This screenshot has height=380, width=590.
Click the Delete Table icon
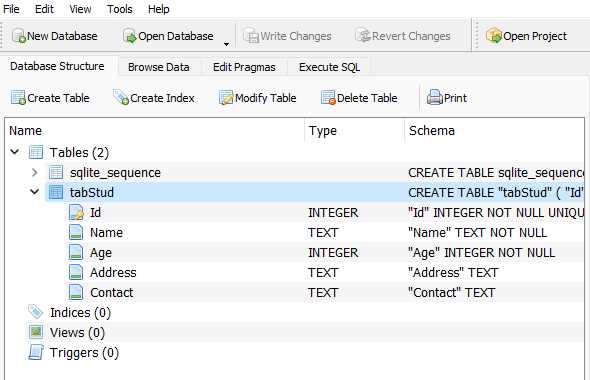(328, 98)
